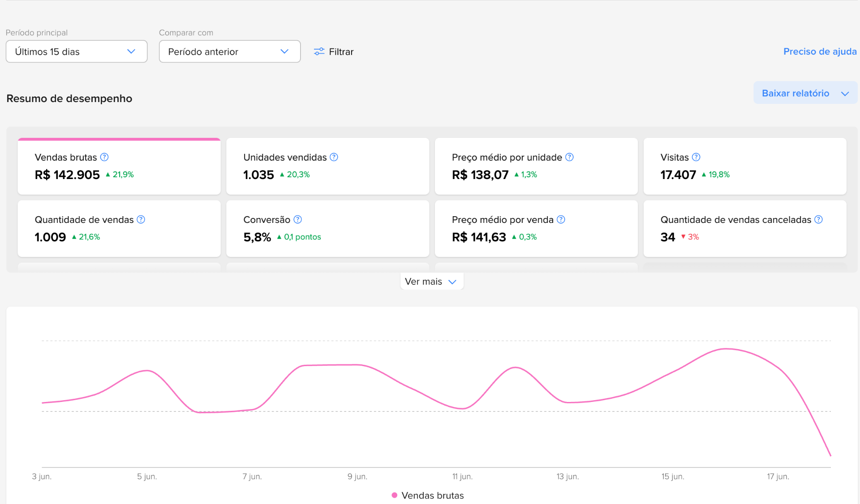Select the Conversão metric card

pos(328,228)
